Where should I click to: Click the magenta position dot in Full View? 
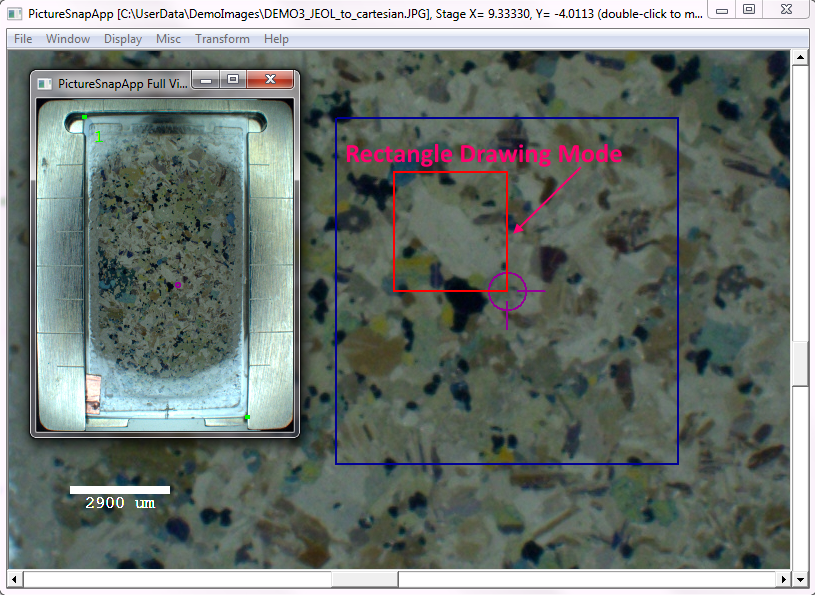[178, 285]
